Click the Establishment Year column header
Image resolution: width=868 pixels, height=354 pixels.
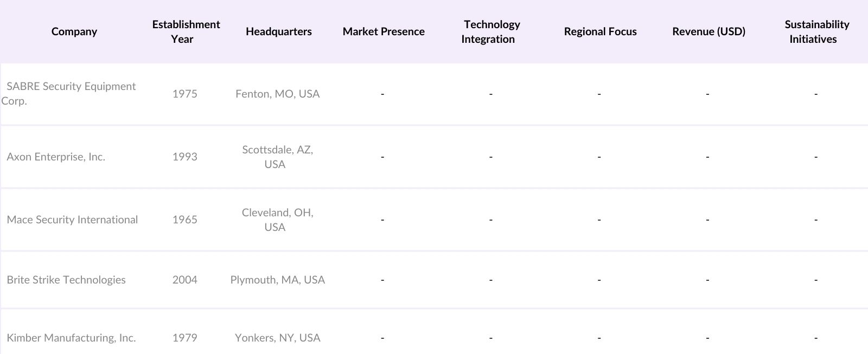186,31
